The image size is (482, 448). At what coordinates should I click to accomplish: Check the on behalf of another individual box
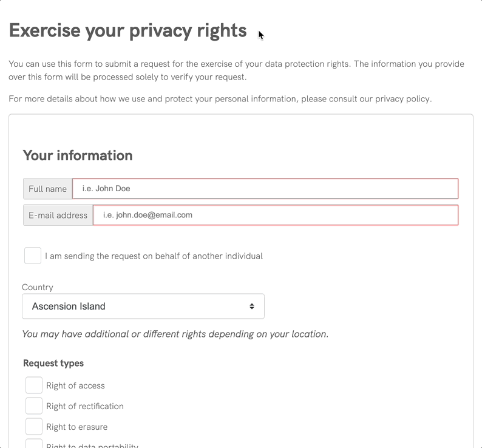(x=33, y=256)
